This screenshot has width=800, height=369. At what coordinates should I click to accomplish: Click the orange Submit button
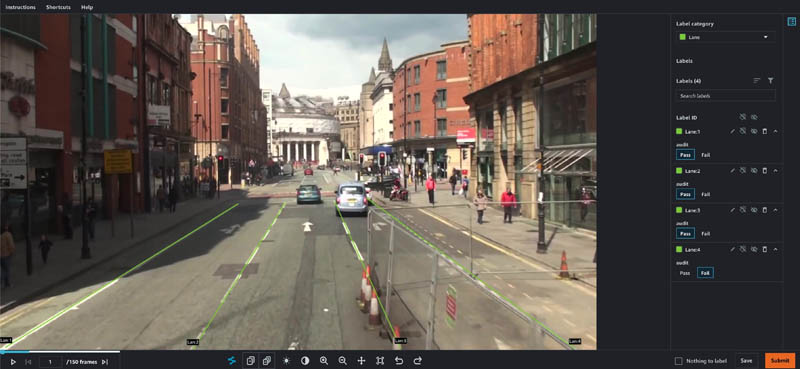(x=780, y=361)
